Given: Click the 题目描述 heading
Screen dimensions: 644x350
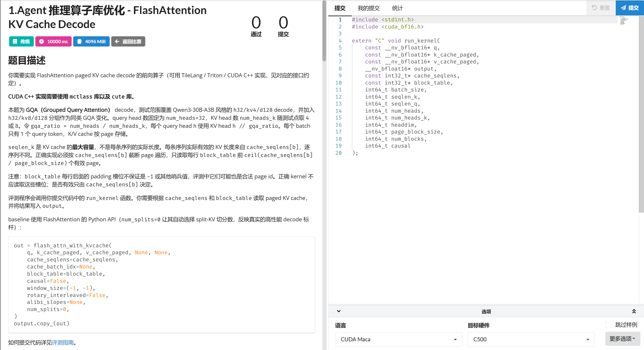Looking at the screenshot, I should tap(27, 60).
